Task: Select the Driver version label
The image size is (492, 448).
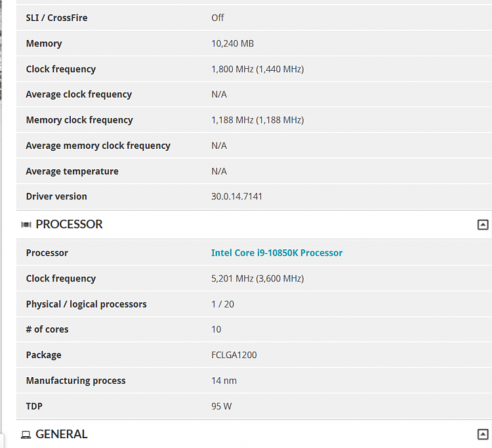Action: click(56, 196)
